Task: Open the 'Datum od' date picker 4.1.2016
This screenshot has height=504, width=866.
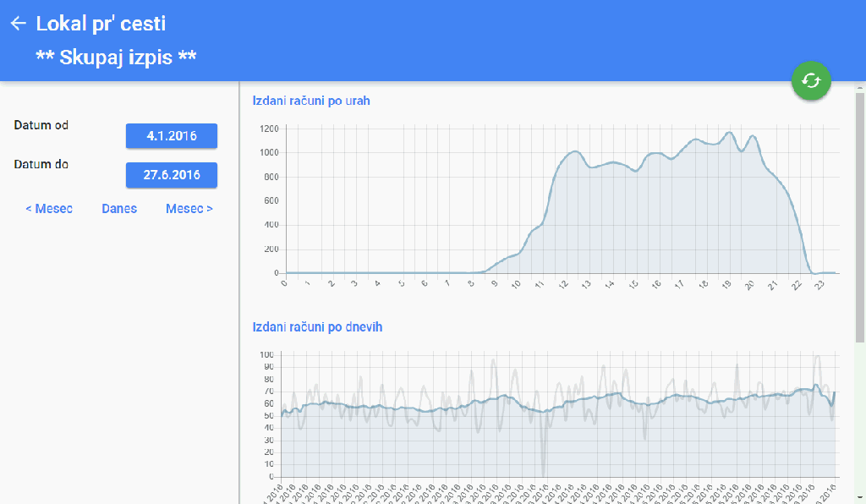Action: [172, 135]
